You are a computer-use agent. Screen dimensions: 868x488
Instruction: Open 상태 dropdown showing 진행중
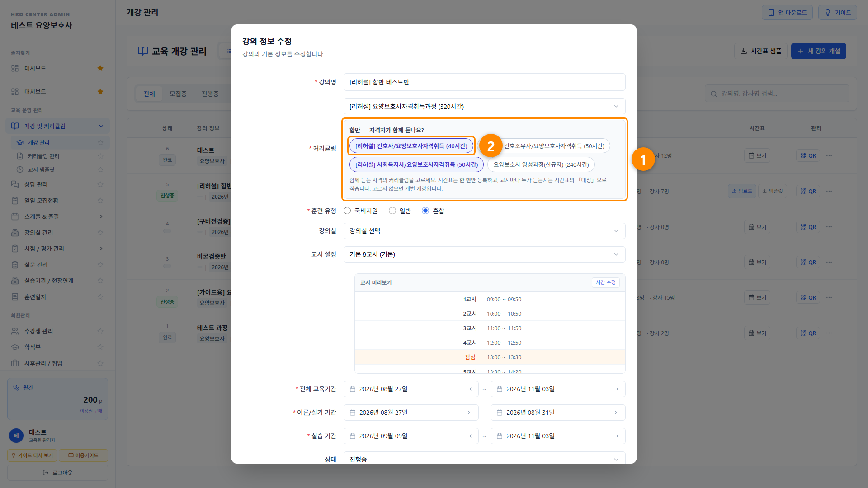pyautogui.click(x=484, y=458)
